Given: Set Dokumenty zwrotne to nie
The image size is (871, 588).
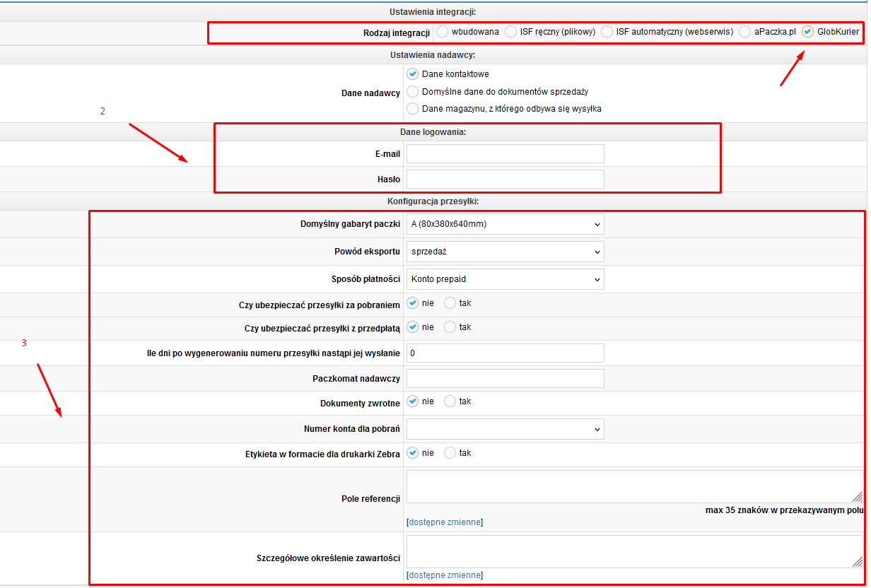Looking at the screenshot, I should pyautogui.click(x=413, y=401).
